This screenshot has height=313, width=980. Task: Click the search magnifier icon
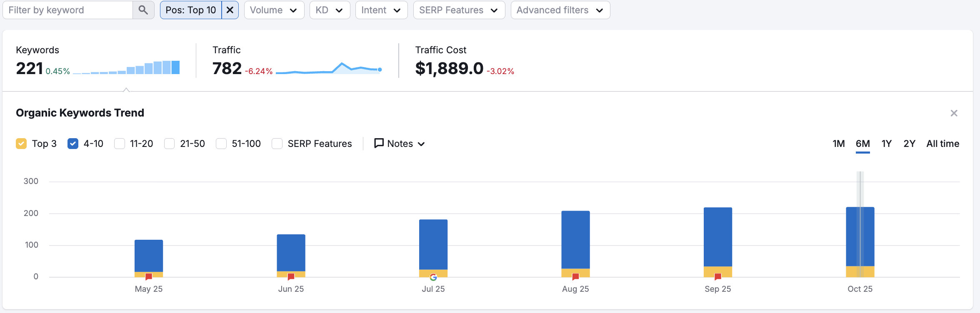coord(143,10)
